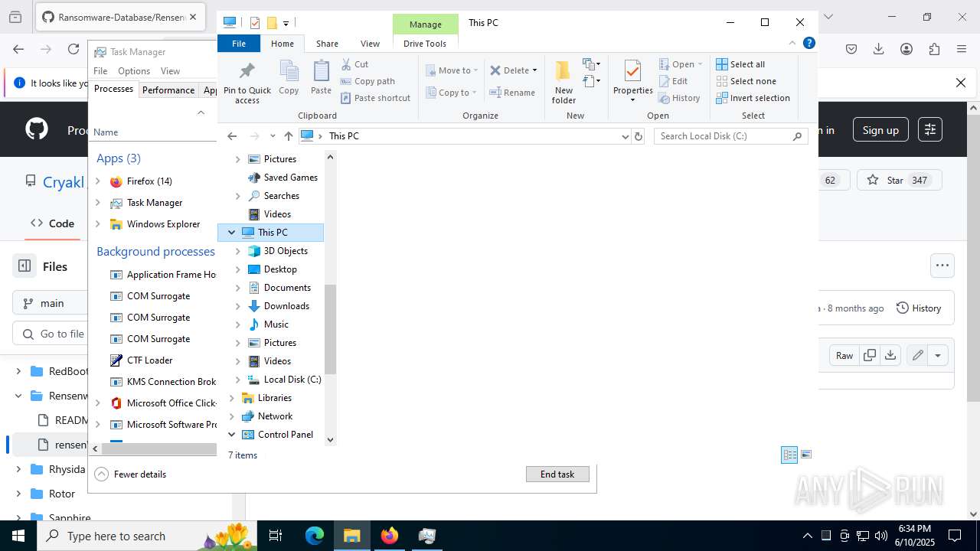Viewport: 980px width, 551px height.
Task: Open Properties in the ribbon
Action: pyautogui.click(x=632, y=82)
